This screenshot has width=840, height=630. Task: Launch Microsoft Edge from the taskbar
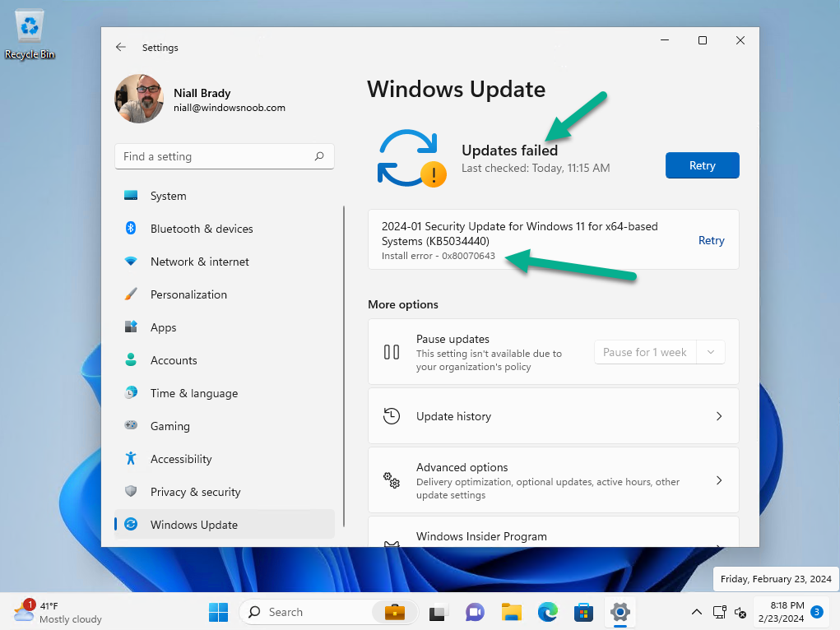(547, 612)
